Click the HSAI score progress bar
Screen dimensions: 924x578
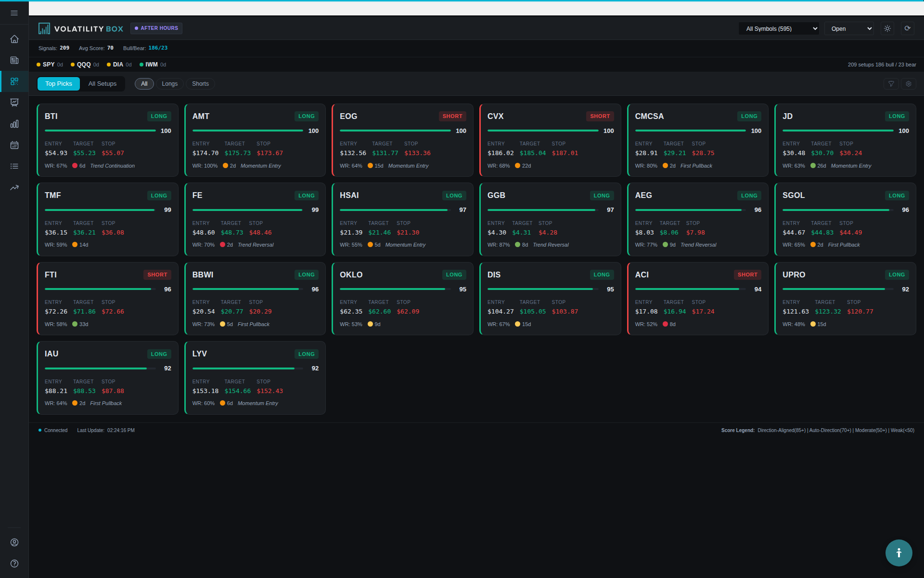395,210
